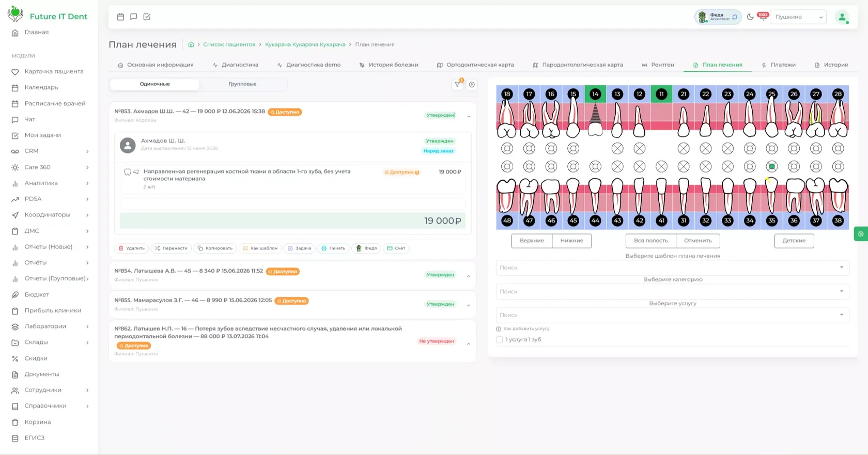Image resolution: width=868 pixels, height=455 pixels.
Task: Click the Счёт button
Action: (x=396, y=248)
